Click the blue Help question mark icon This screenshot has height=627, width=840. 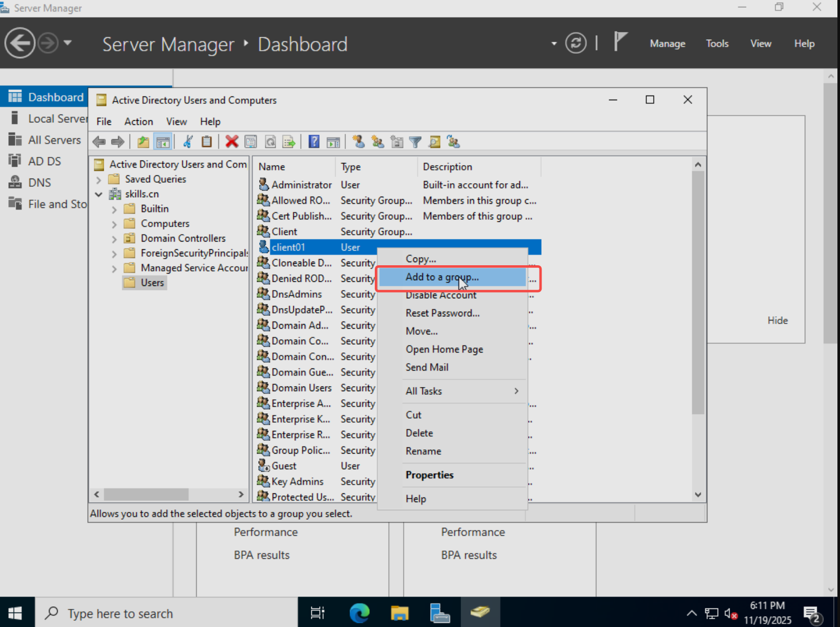point(314,141)
